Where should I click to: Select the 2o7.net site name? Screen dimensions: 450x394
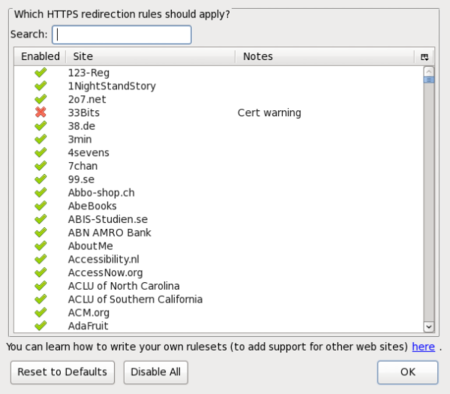tap(87, 99)
